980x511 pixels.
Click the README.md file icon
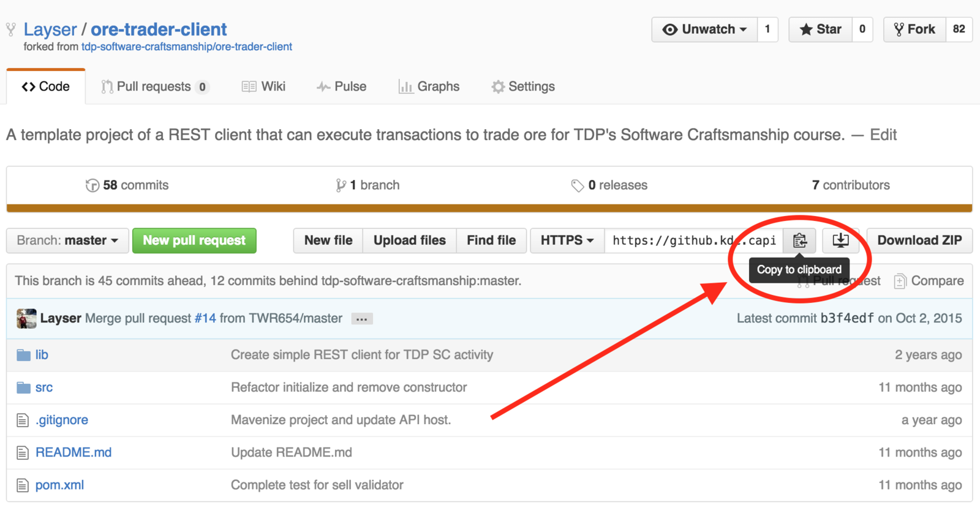23,453
